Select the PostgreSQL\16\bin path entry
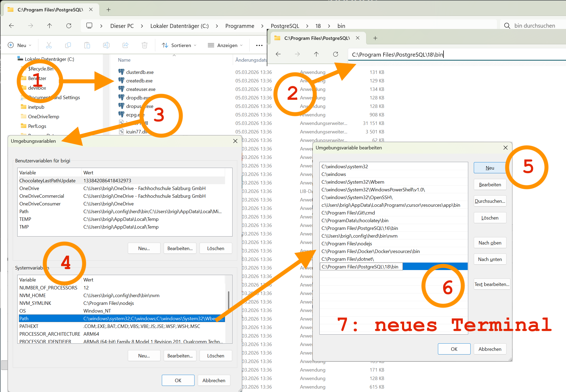This screenshot has width=566, height=392. [360, 228]
